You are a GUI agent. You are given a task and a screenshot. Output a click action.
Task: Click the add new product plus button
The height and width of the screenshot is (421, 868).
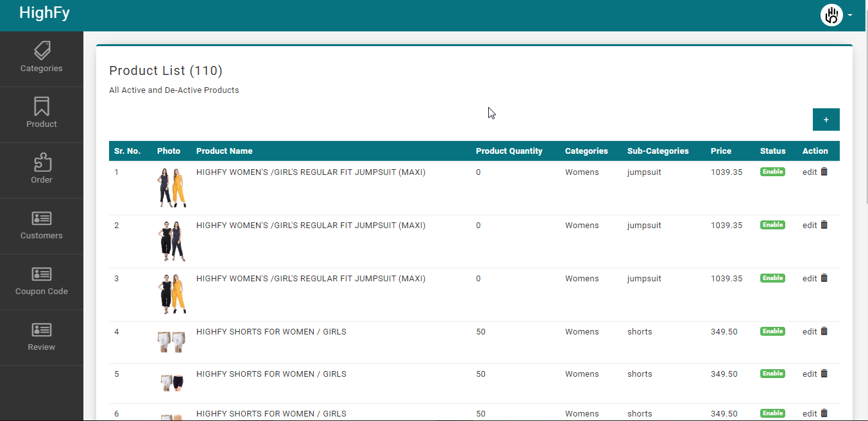click(x=826, y=120)
